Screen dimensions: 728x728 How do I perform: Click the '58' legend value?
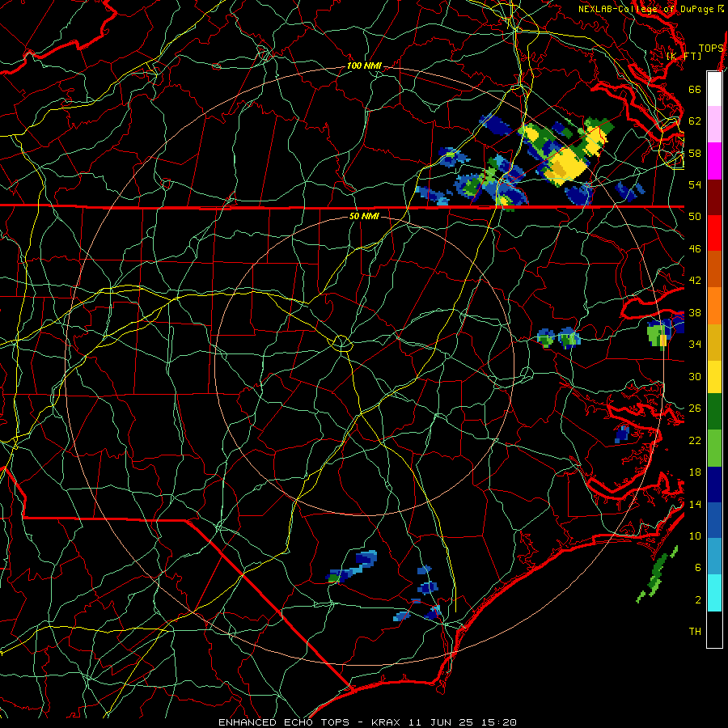(695, 153)
